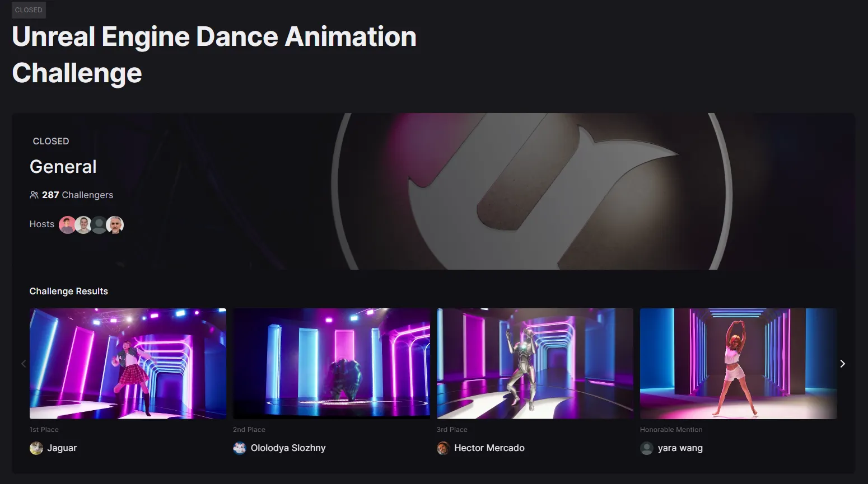Click the top CLOSED status badge
Screen dimensions: 868x484
point(29,10)
